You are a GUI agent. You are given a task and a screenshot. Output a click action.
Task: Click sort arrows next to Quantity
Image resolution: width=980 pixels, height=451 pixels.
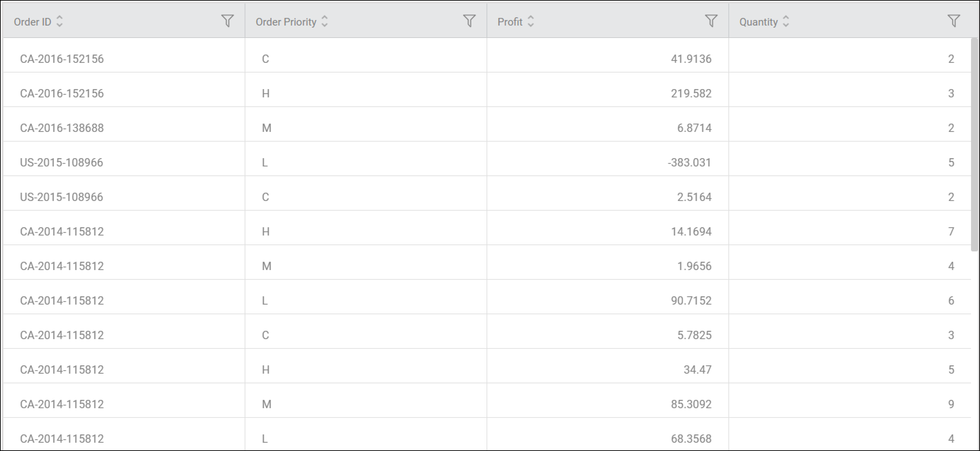pyautogui.click(x=786, y=21)
